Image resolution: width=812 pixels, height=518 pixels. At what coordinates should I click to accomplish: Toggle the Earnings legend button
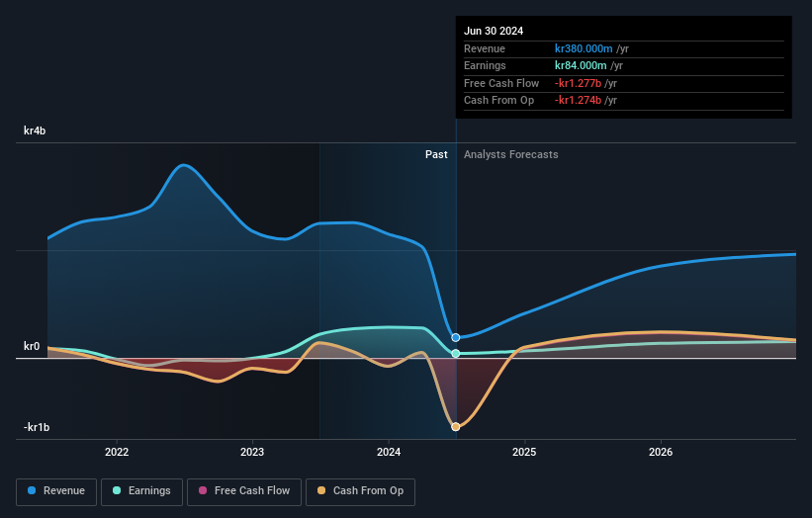tap(141, 491)
